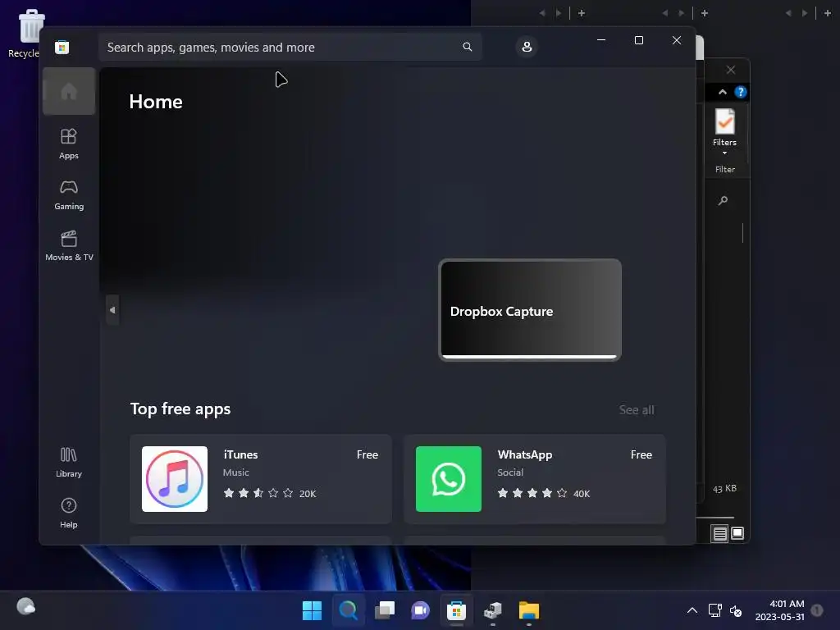Switch to large icons view in background window

(x=737, y=533)
